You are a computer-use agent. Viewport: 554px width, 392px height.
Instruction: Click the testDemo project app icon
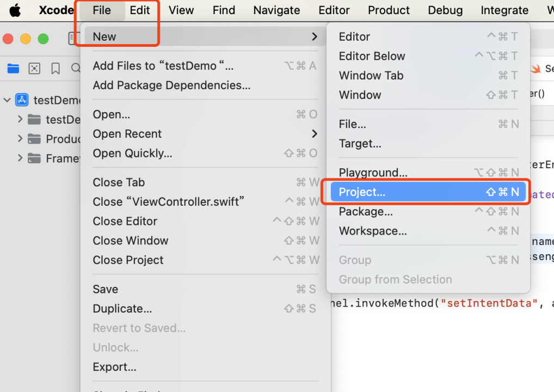[22, 100]
